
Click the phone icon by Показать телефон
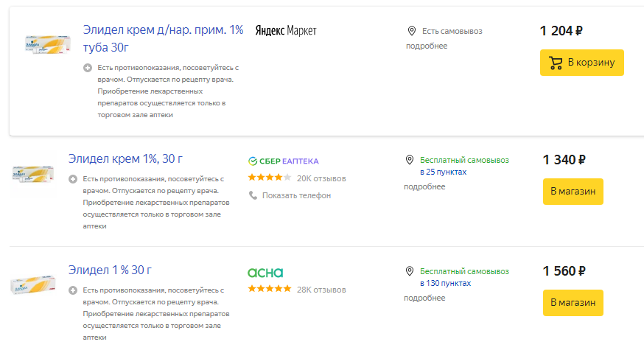(253, 195)
